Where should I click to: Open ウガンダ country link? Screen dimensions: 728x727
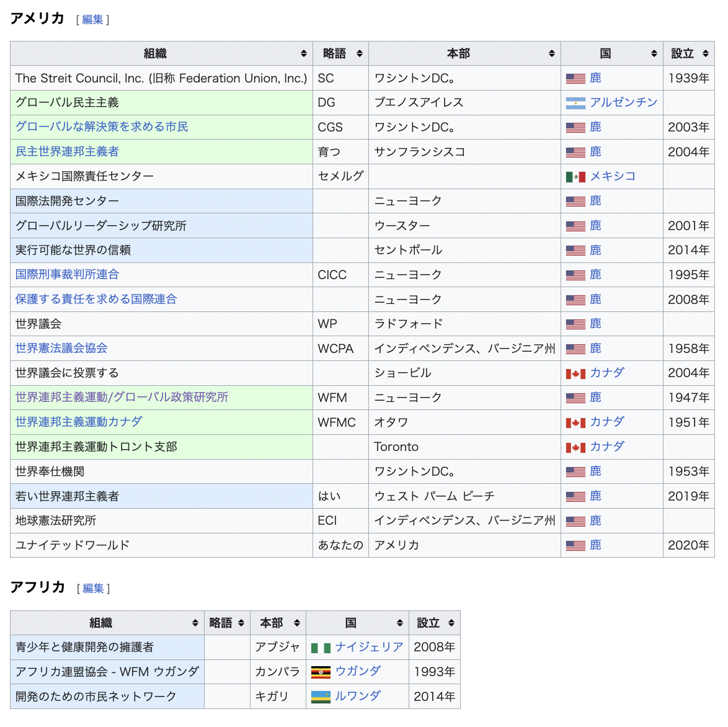coord(358,671)
